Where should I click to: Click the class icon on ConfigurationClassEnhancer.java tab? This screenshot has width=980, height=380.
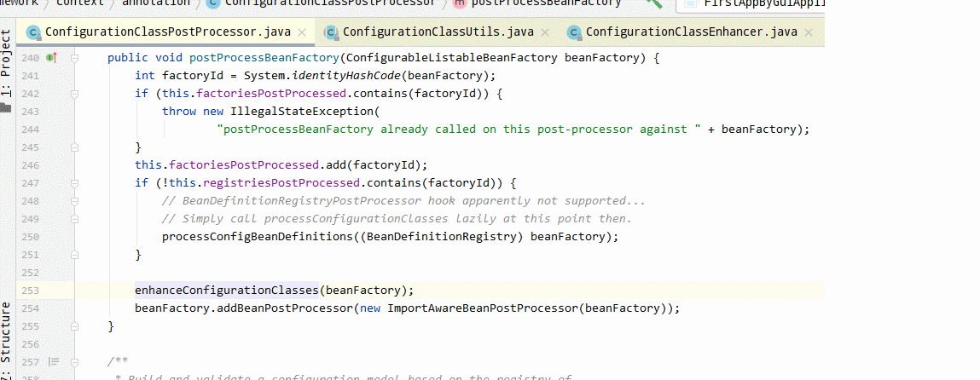click(574, 32)
